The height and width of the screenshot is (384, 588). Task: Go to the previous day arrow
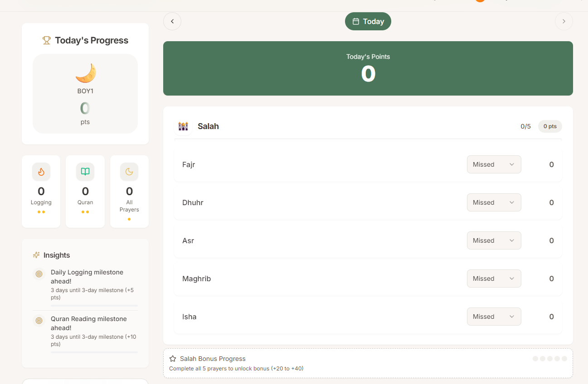tap(172, 21)
